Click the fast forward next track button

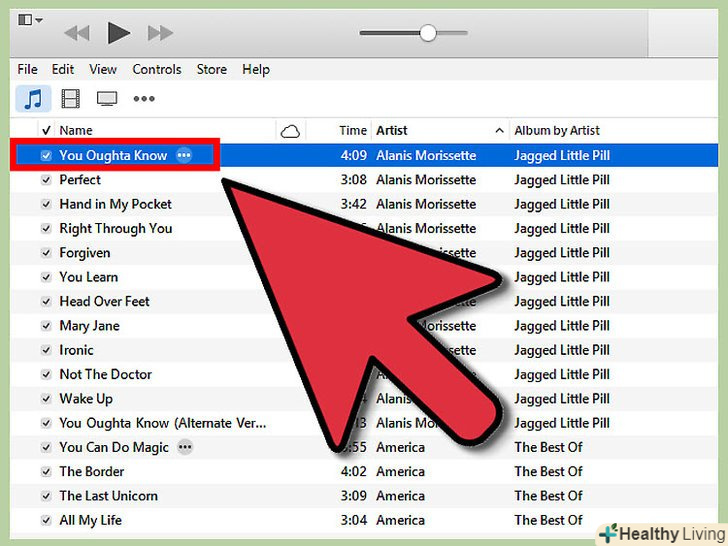(160, 33)
